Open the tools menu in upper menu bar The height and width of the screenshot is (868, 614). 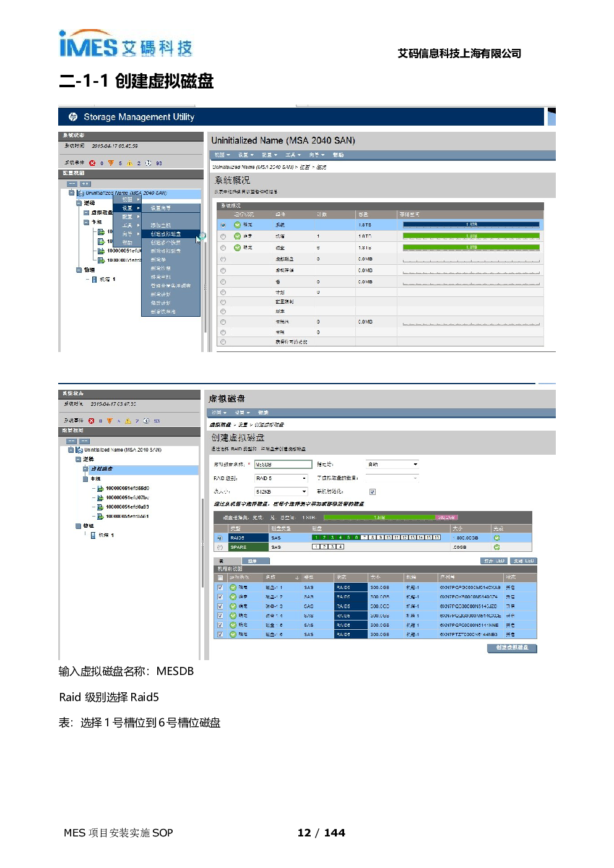(293, 155)
